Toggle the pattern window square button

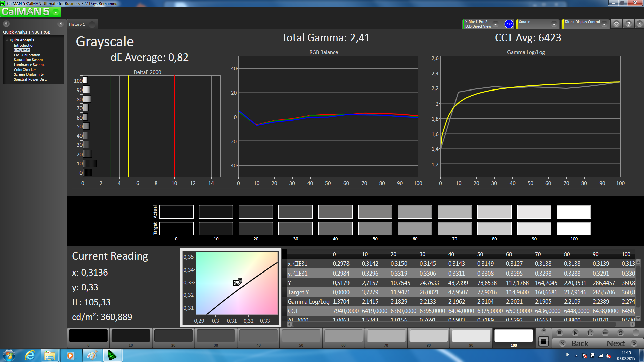(543, 342)
